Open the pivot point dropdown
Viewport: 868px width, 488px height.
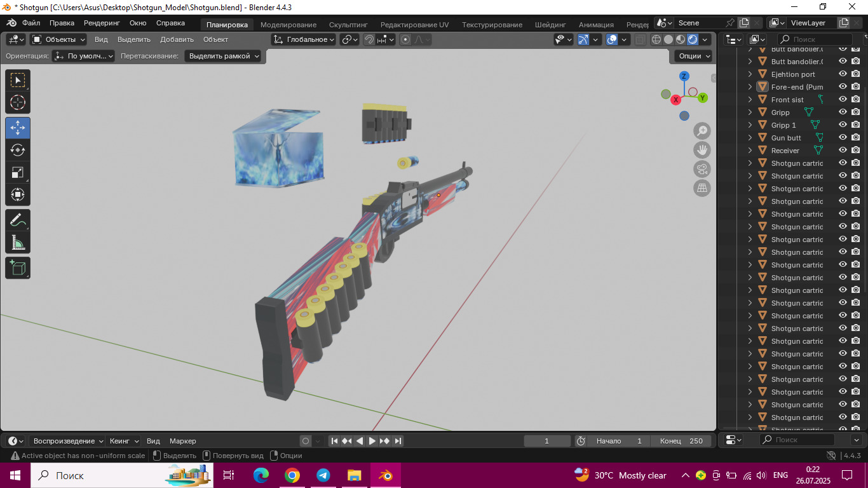click(349, 39)
